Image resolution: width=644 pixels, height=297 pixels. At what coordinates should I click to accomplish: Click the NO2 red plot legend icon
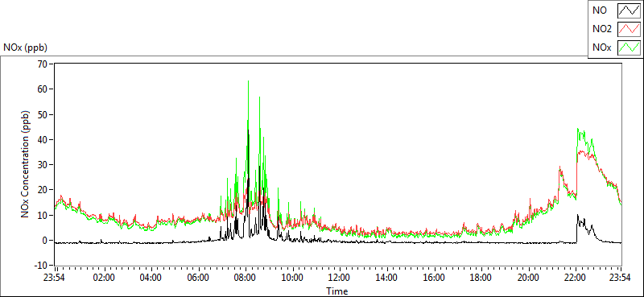[630, 29]
